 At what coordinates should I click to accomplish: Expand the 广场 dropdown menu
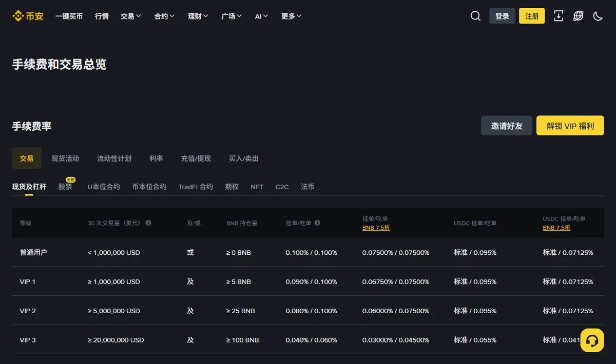232,16
